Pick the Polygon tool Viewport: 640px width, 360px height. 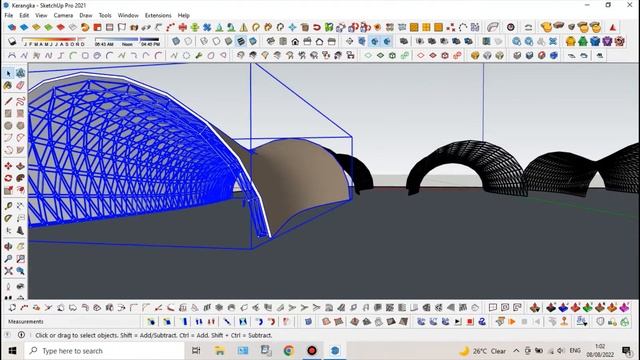click(x=20, y=126)
